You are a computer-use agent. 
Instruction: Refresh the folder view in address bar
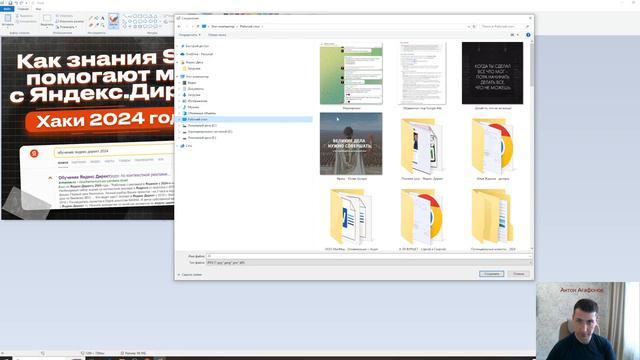point(474,26)
